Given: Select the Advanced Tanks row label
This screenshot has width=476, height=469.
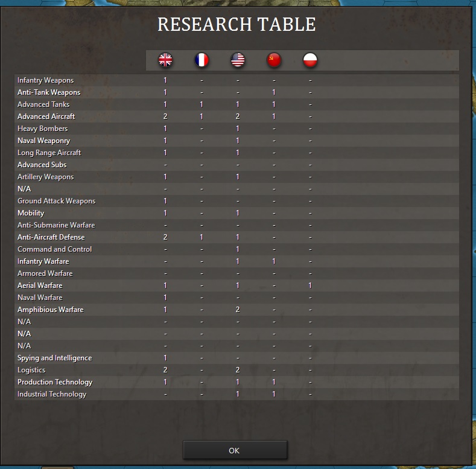Looking at the screenshot, I should [43, 104].
